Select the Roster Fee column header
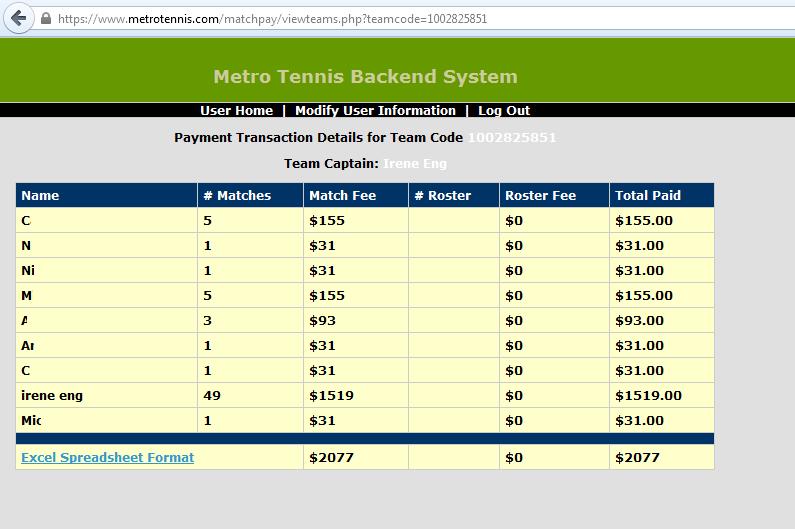 point(540,195)
